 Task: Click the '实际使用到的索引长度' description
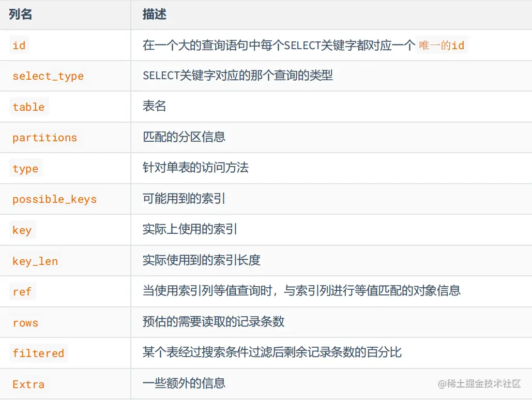[202, 260]
